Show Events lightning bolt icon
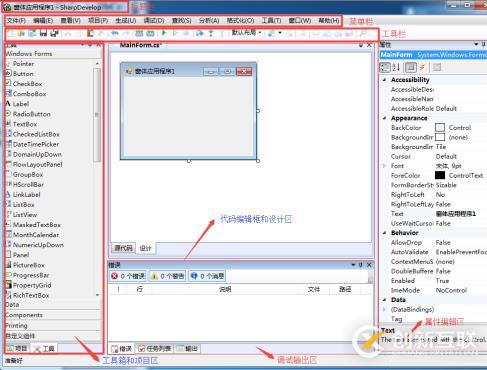487x370 pixels. click(x=422, y=67)
